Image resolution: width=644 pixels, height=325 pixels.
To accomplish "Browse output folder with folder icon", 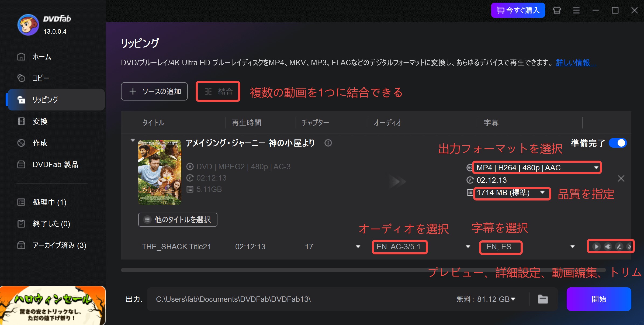I will 543,299.
